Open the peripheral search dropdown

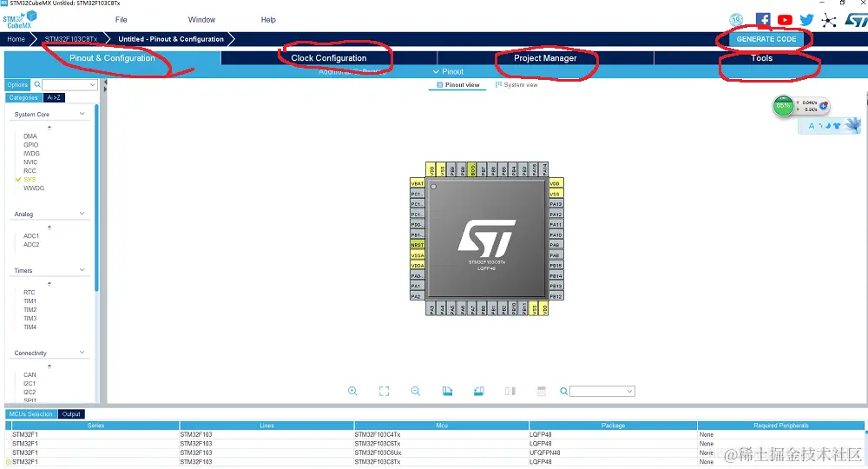point(92,85)
